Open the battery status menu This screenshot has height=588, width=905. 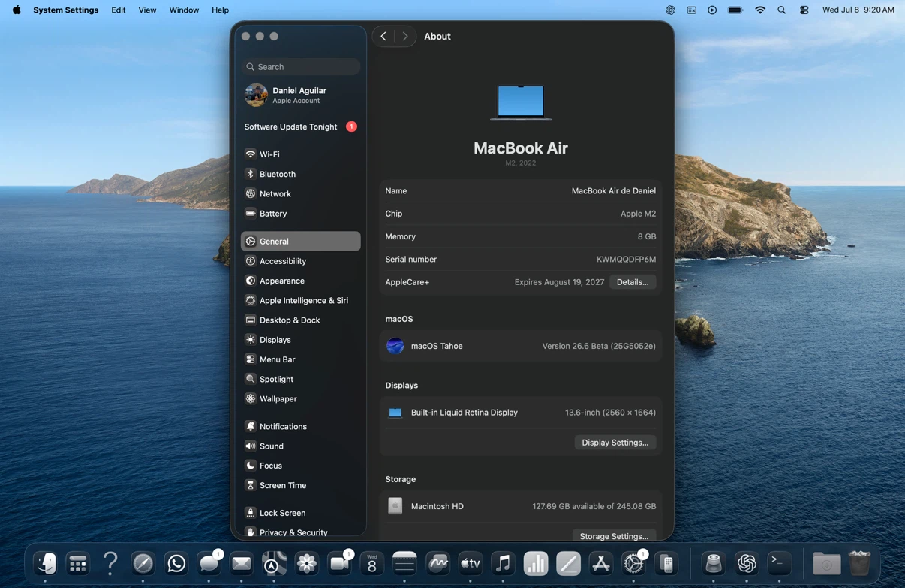[x=735, y=10]
